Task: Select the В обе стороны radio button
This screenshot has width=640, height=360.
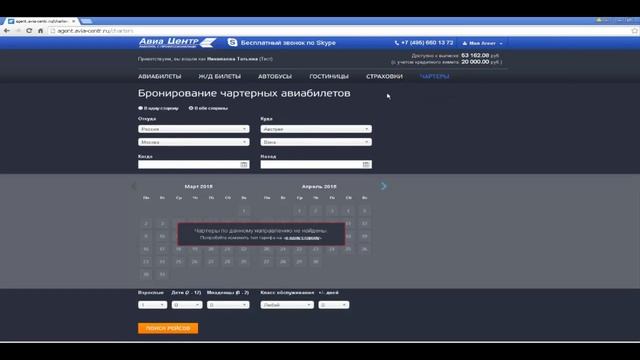Action: coord(191,108)
